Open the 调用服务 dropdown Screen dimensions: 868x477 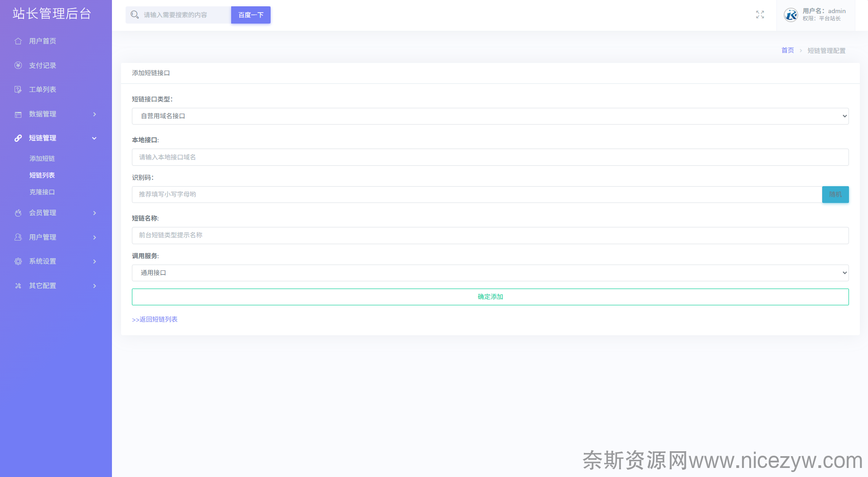click(490, 273)
